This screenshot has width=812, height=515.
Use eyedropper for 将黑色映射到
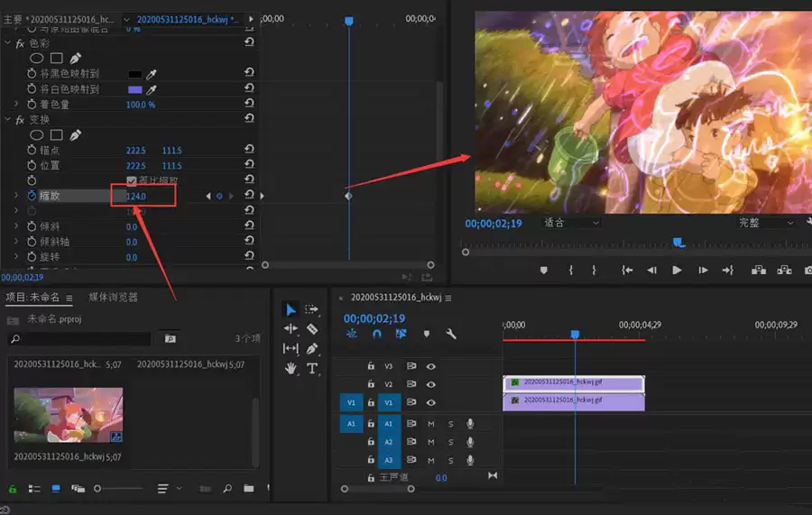click(x=152, y=74)
